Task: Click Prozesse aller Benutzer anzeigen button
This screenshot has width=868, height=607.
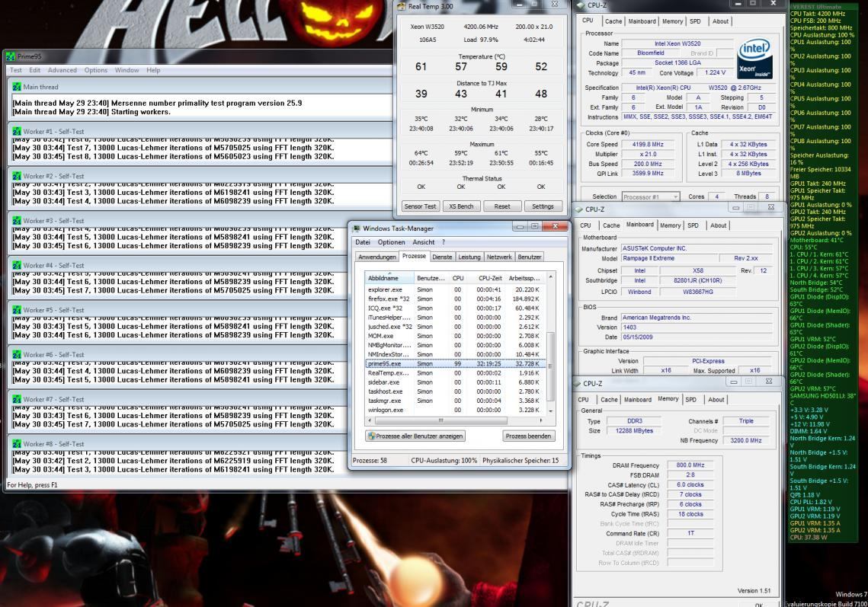Action: coord(415,436)
